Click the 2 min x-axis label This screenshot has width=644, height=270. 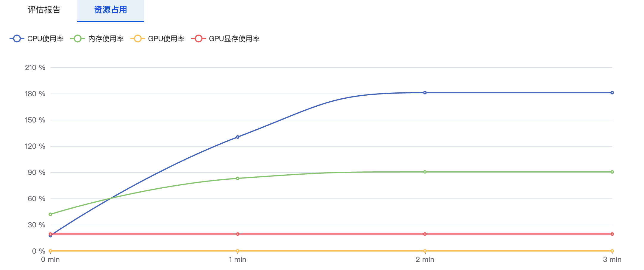(425, 260)
